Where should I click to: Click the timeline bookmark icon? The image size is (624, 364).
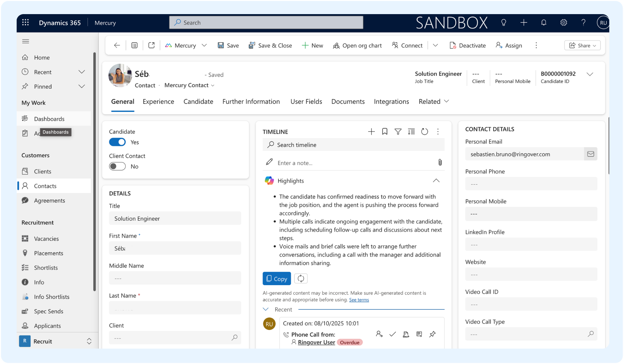coord(385,131)
